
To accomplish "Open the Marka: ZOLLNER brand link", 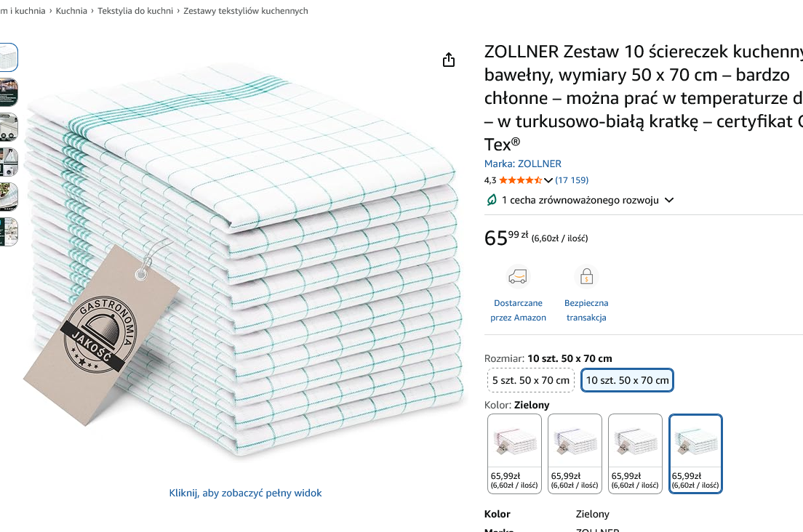I will pyautogui.click(x=522, y=164).
